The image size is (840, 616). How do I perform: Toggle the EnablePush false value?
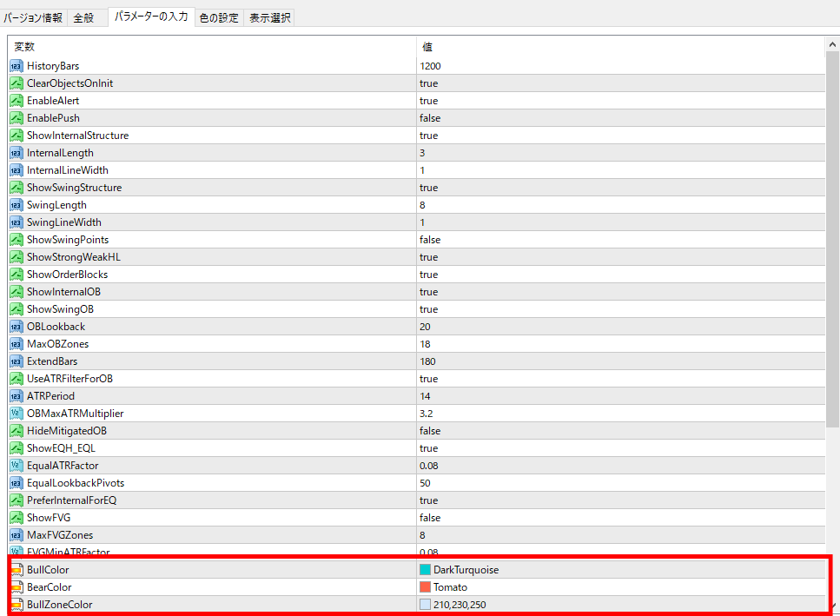[x=430, y=118]
